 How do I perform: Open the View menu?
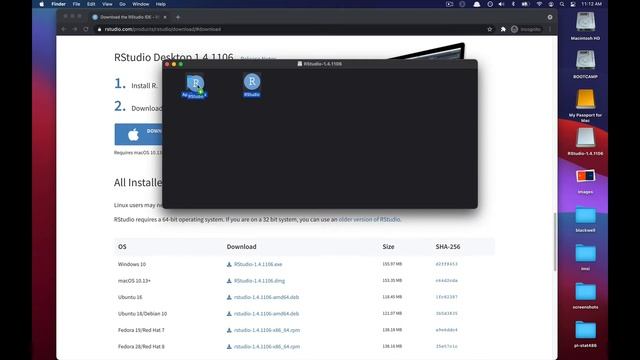(x=107, y=4)
